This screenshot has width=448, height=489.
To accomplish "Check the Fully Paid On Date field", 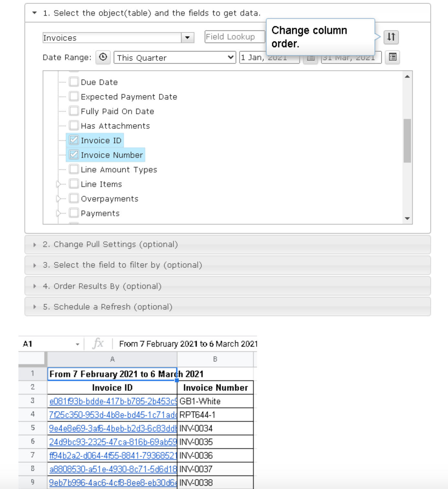I will [74, 111].
